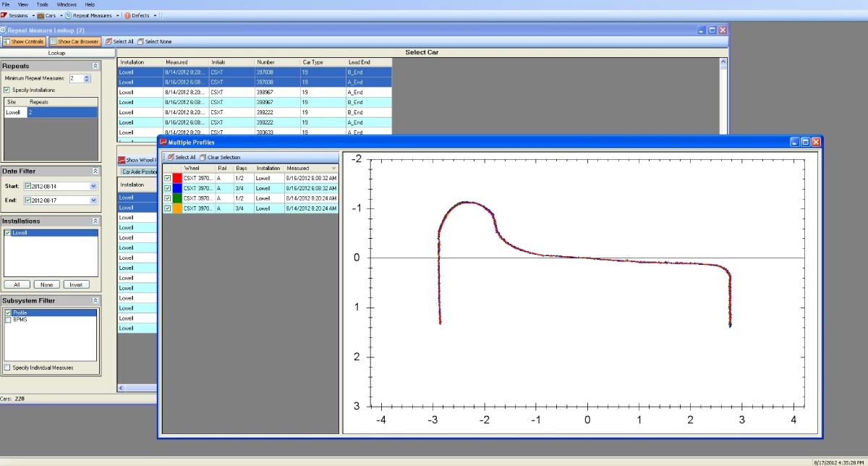Open the Repeat Measures dropdown arrow
The width and height of the screenshot is (868, 466).
[x=117, y=15]
